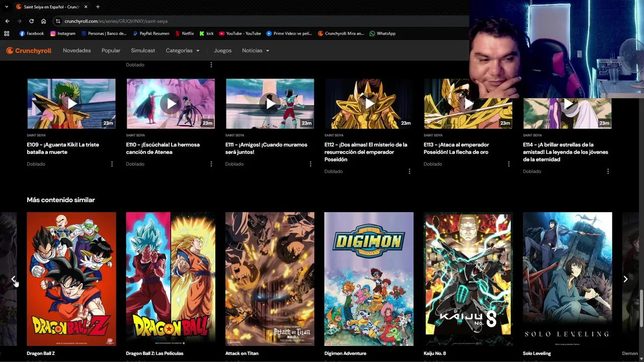Image resolution: width=644 pixels, height=362 pixels.
Task: Click the Digimon Adventure title text
Action: (x=345, y=353)
